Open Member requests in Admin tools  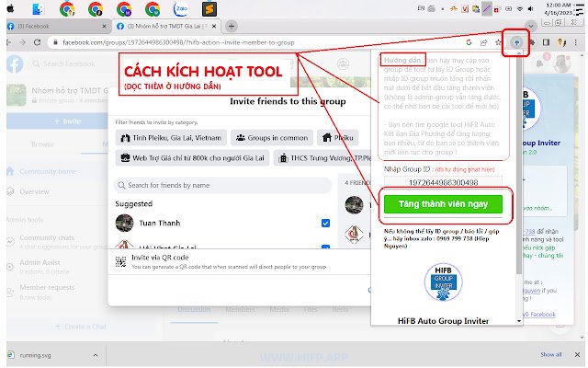(48, 292)
